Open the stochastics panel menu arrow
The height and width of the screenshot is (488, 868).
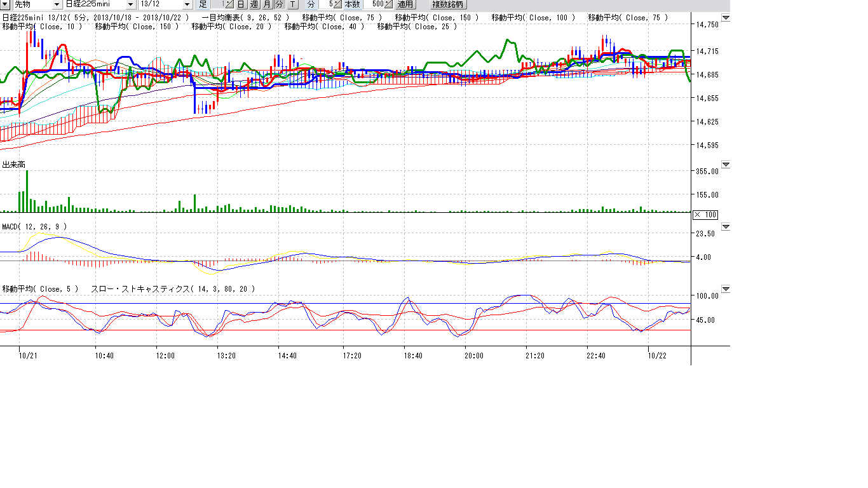coord(726,289)
